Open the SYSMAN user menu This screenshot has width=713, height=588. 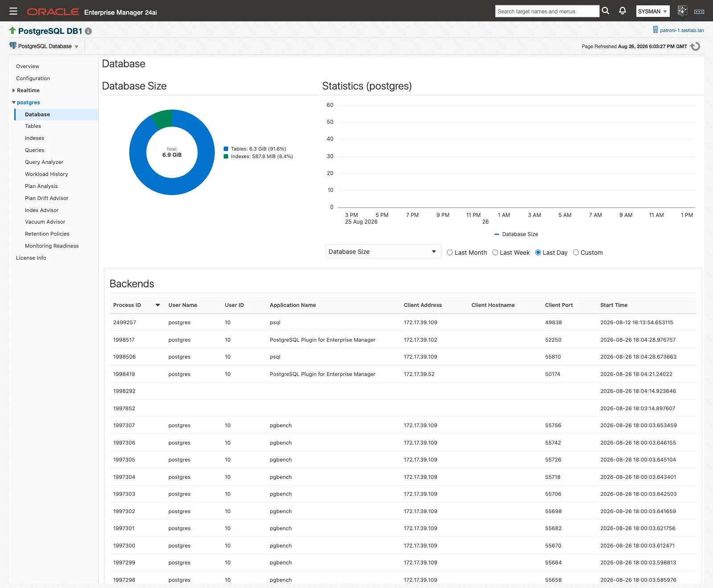pyautogui.click(x=653, y=12)
